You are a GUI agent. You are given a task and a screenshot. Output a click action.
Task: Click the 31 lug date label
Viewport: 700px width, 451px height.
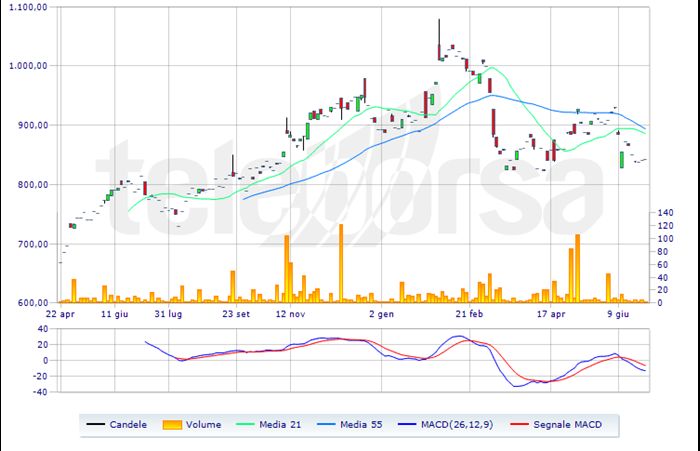tap(168, 314)
